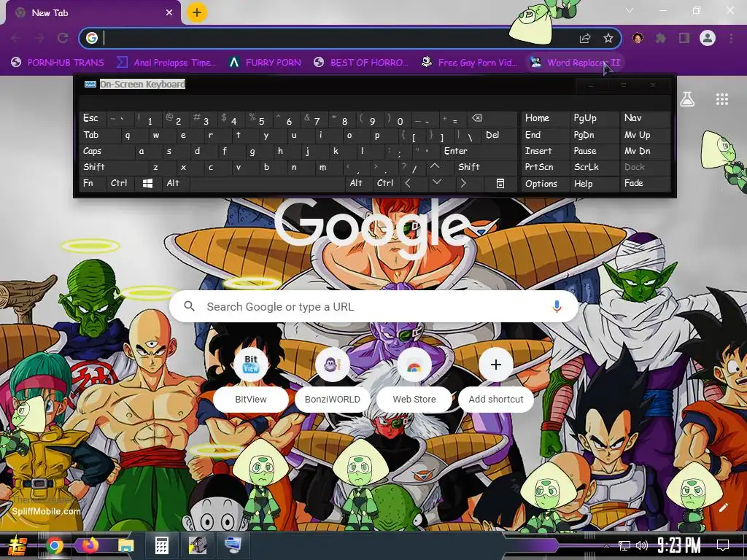
Task: Click the Windows logo key on keyboard
Action: point(147,183)
